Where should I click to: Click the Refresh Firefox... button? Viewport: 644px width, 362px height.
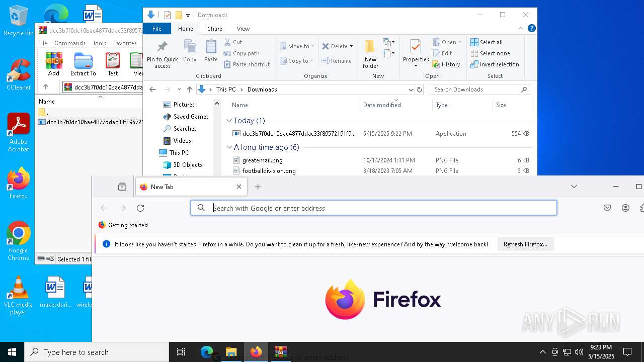525,244
